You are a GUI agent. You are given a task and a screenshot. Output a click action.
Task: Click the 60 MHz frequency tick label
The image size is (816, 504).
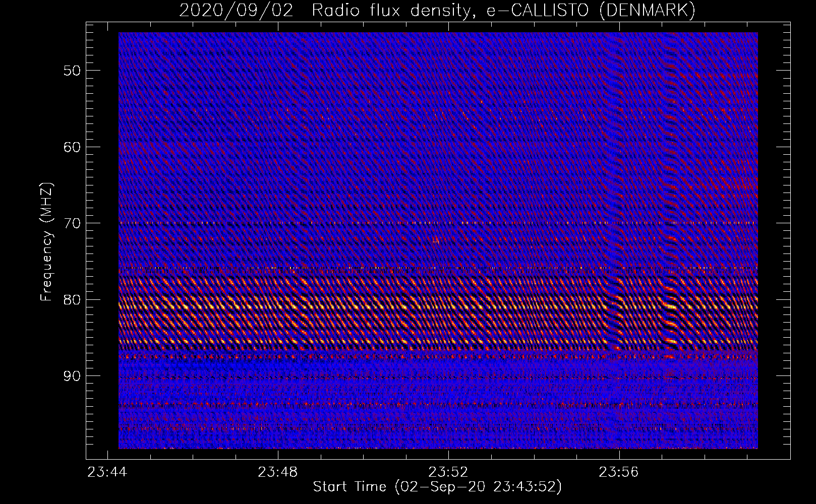click(72, 147)
